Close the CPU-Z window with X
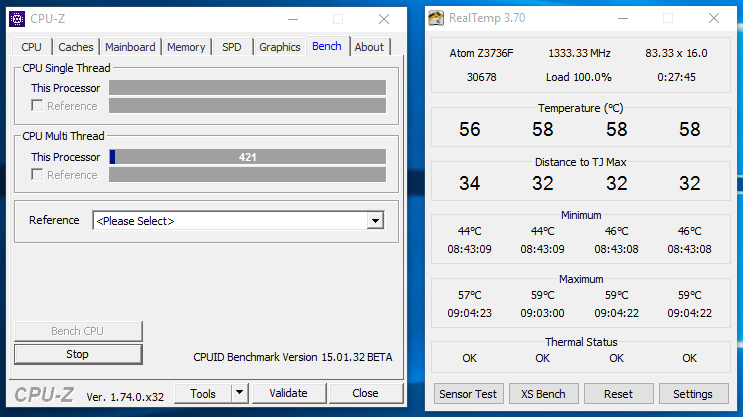This screenshot has height=417, width=743. tap(384, 19)
